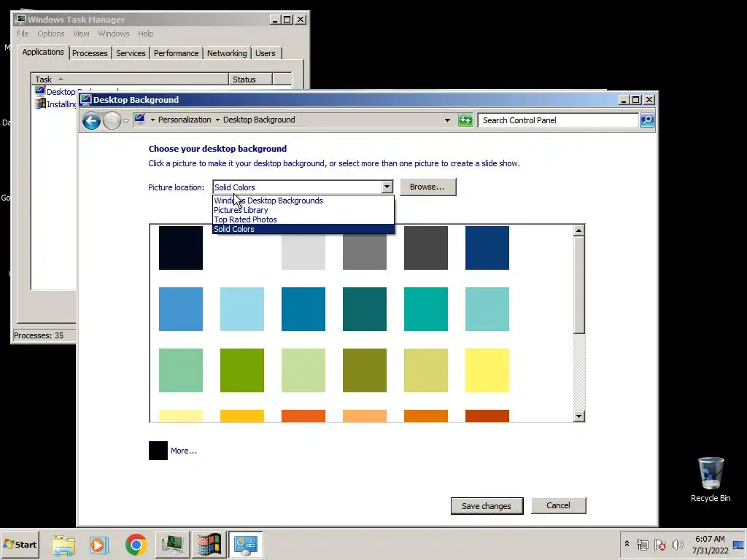The image size is (747, 560).
Task: Switch to Users tab in Task Manager
Action: pyautogui.click(x=266, y=53)
